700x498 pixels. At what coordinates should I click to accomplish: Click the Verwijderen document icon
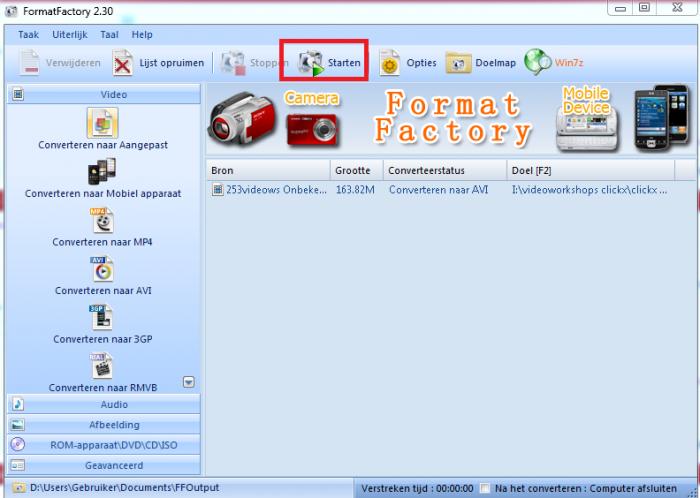30,63
